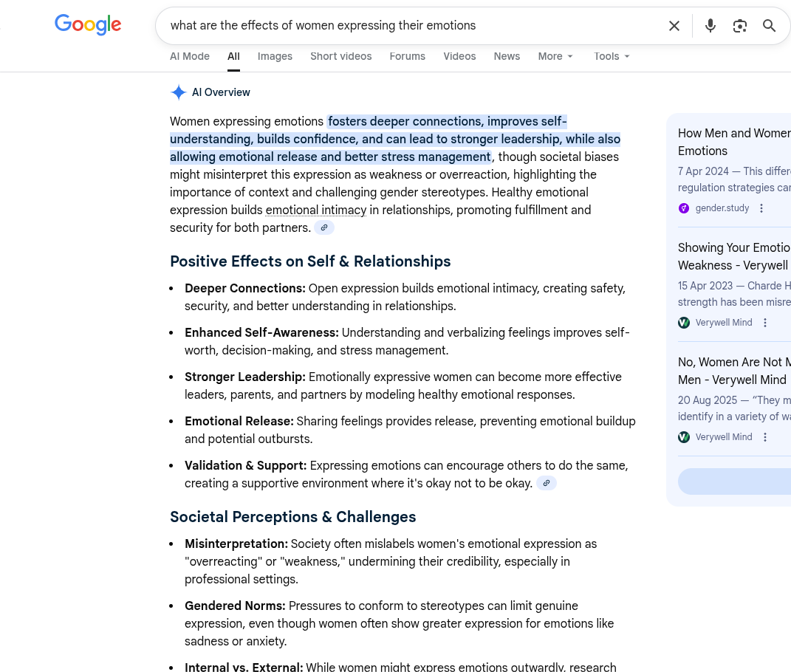Click the 'Societal Perceptions & Challenges' heading
This screenshot has width=791, height=672.
(x=293, y=517)
